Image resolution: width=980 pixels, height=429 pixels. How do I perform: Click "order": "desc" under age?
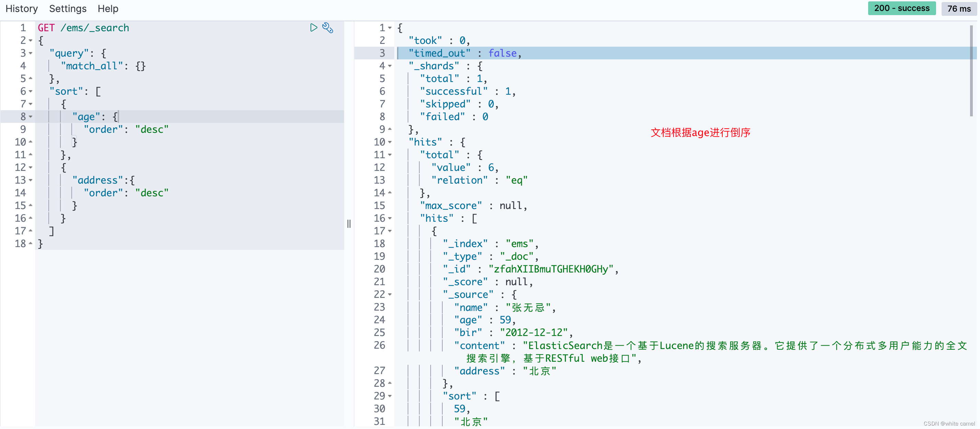click(x=126, y=129)
